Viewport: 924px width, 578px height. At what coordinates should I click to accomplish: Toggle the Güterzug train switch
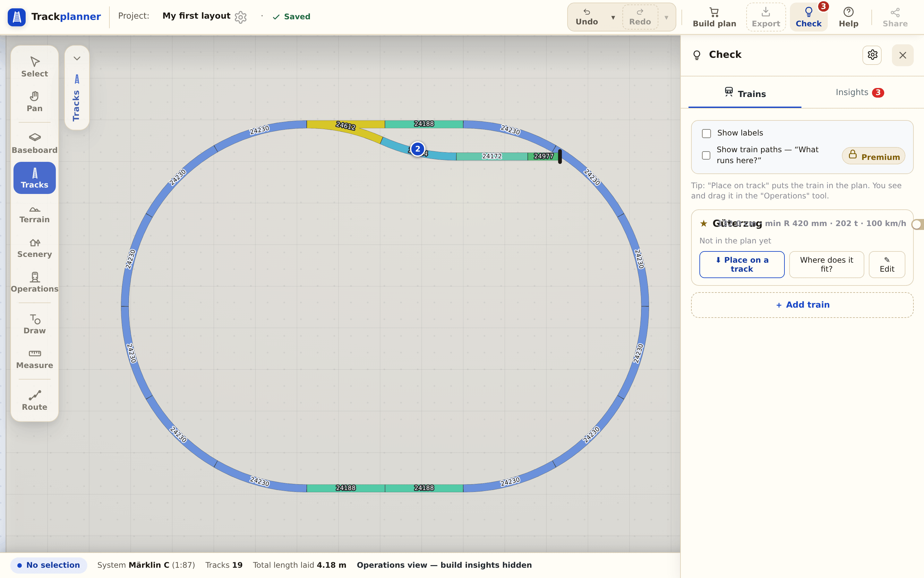click(x=918, y=224)
